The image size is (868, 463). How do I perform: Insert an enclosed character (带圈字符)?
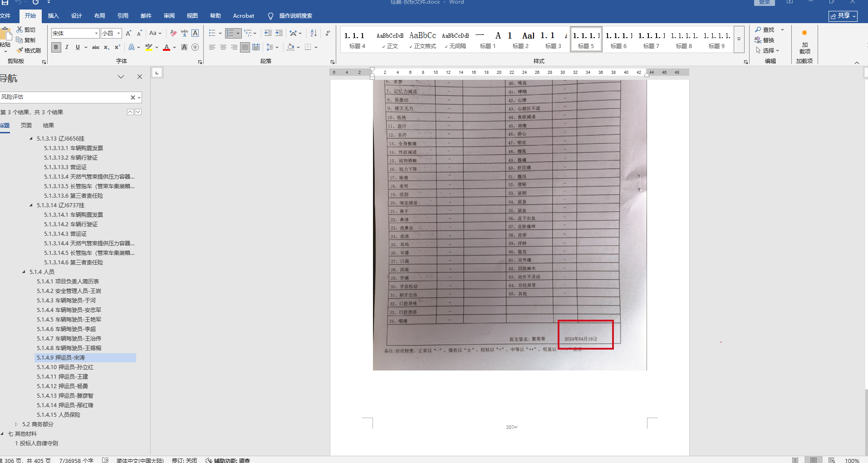[195, 47]
